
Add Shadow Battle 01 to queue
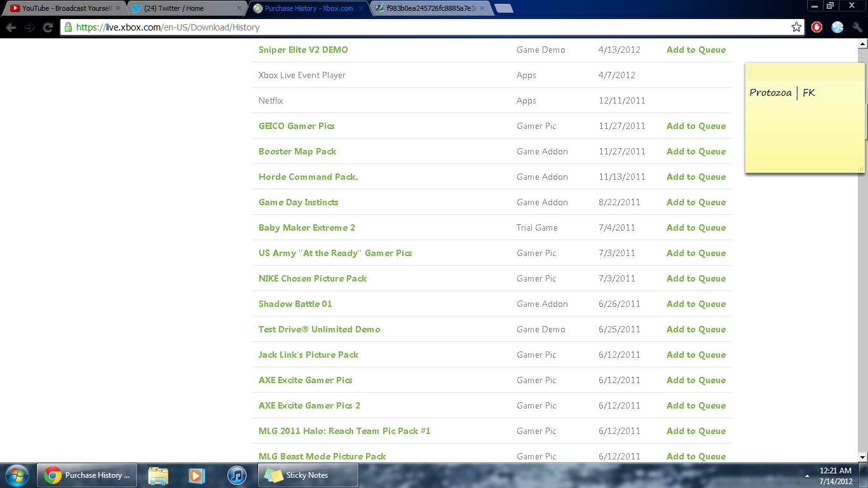click(x=696, y=304)
